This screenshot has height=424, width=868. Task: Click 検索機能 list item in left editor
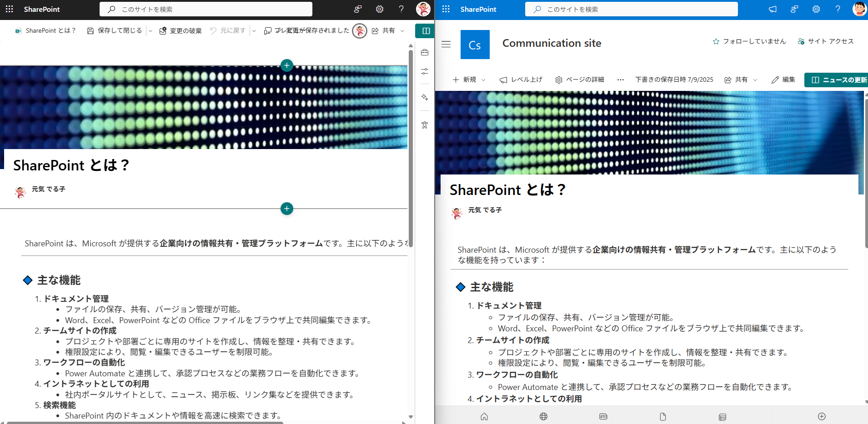tap(60, 405)
